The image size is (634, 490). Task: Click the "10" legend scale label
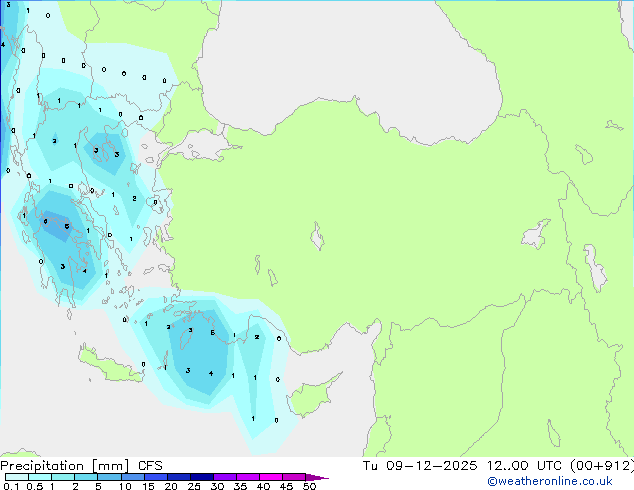point(125,486)
